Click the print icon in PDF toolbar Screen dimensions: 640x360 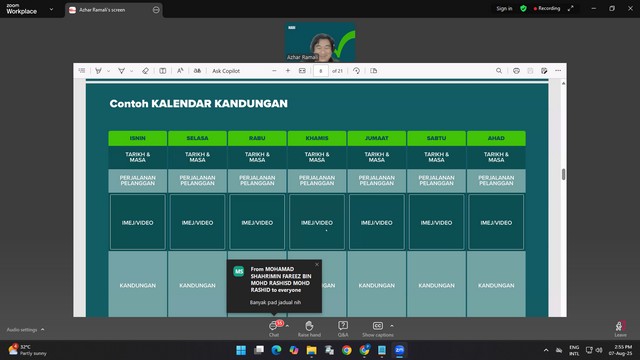pyautogui.click(x=516, y=71)
